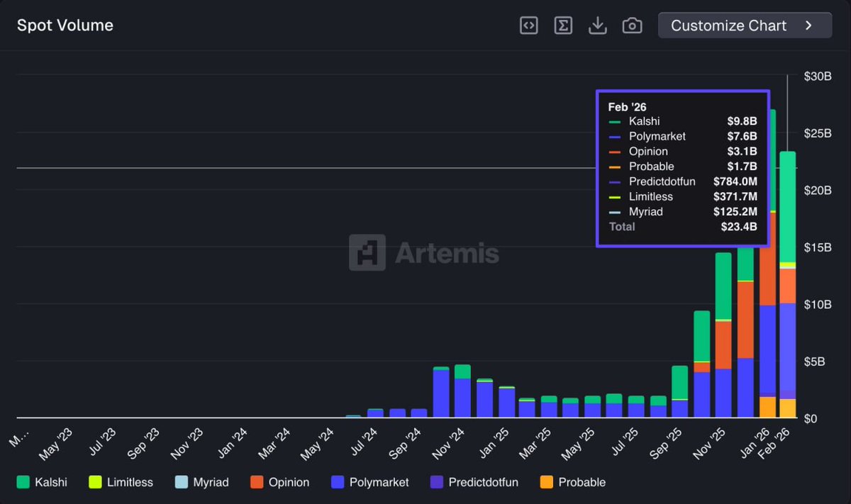The height and width of the screenshot is (504, 851).
Task: Click the Spot Volume title
Action: (65, 25)
